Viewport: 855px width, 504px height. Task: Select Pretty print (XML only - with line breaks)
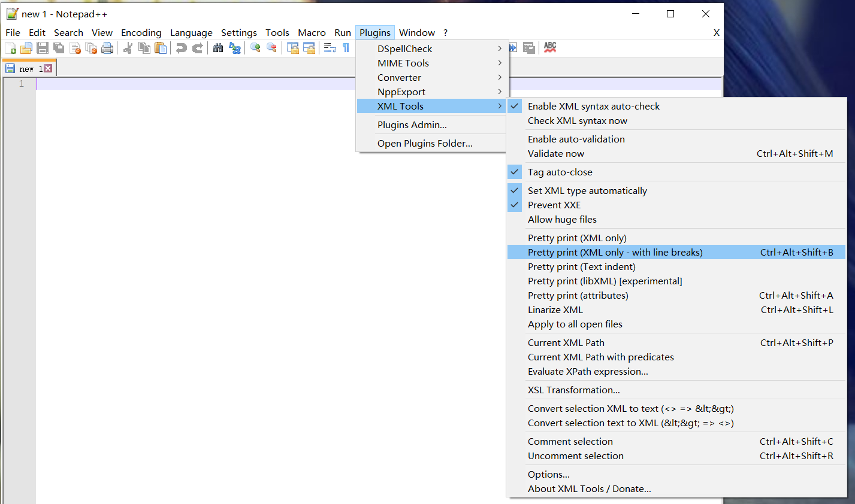click(x=615, y=252)
